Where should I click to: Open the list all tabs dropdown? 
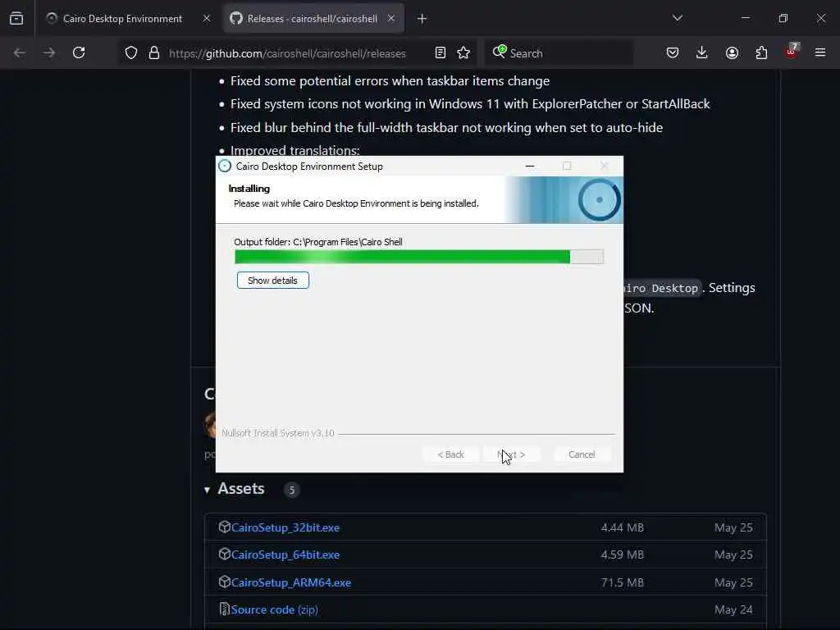tap(677, 18)
